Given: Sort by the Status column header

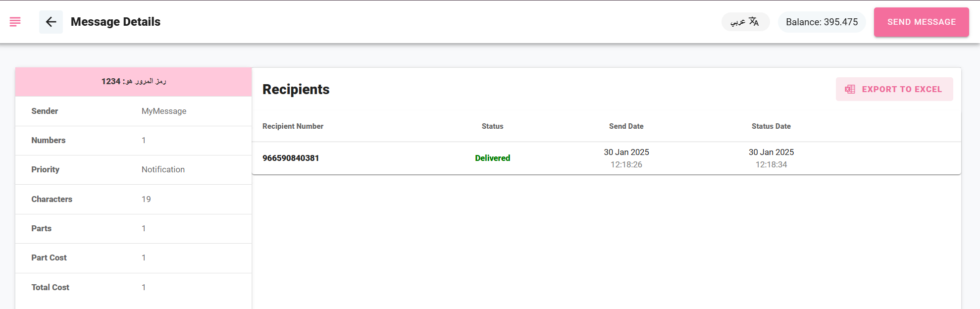Looking at the screenshot, I should tap(492, 126).
